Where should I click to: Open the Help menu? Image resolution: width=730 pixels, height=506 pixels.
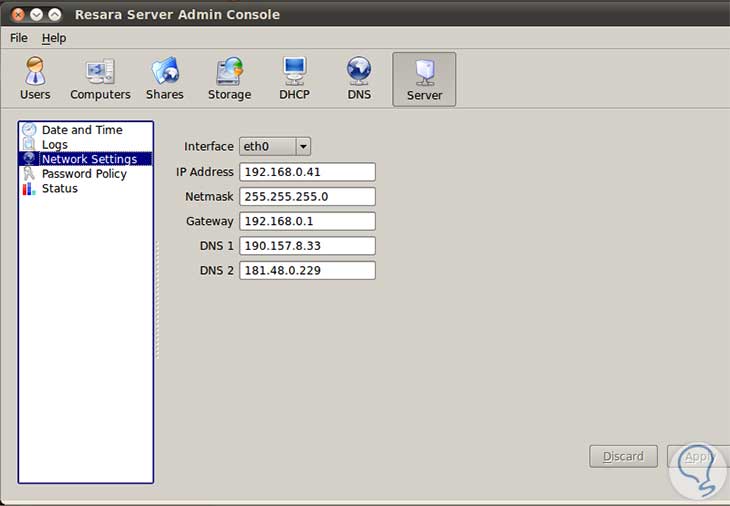coord(54,38)
